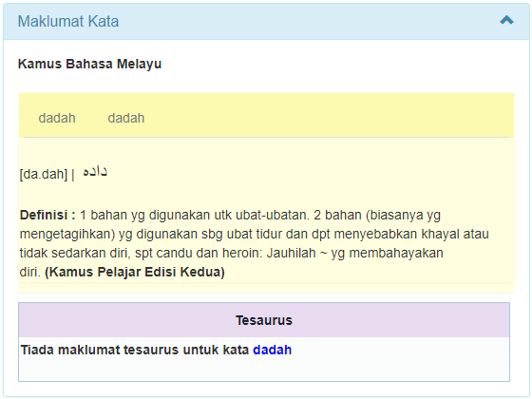Collapse the Maklumat Kata panel chevron
Screen dimensions: 532x399
point(506,20)
